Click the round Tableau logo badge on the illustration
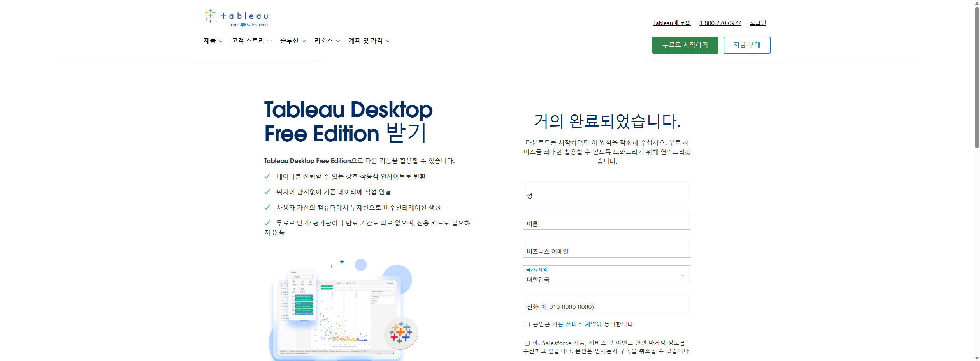The height and width of the screenshot is (361, 980). 401,333
